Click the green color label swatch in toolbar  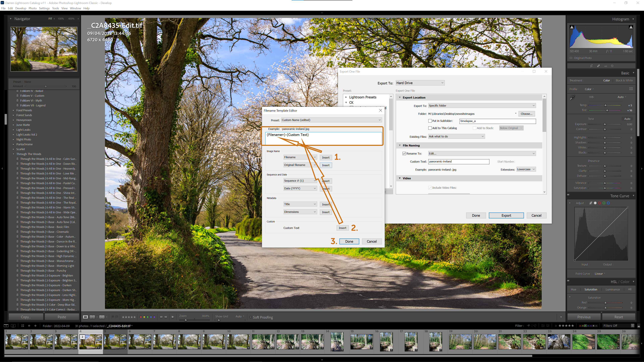click(x=148, y=317)
